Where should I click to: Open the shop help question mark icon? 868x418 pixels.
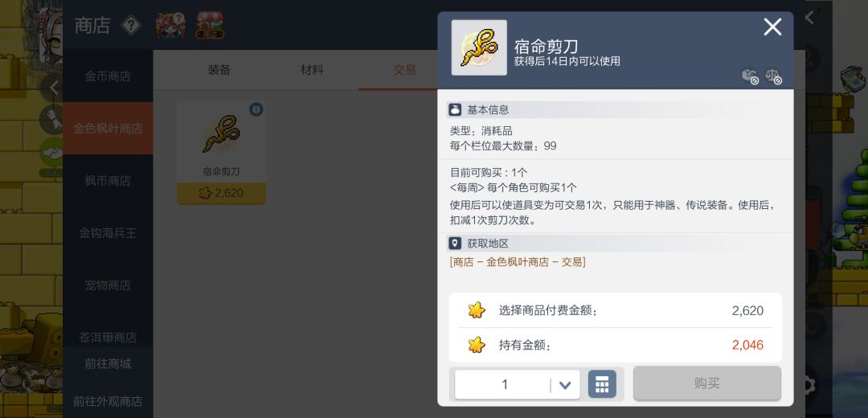coord(131,26)
